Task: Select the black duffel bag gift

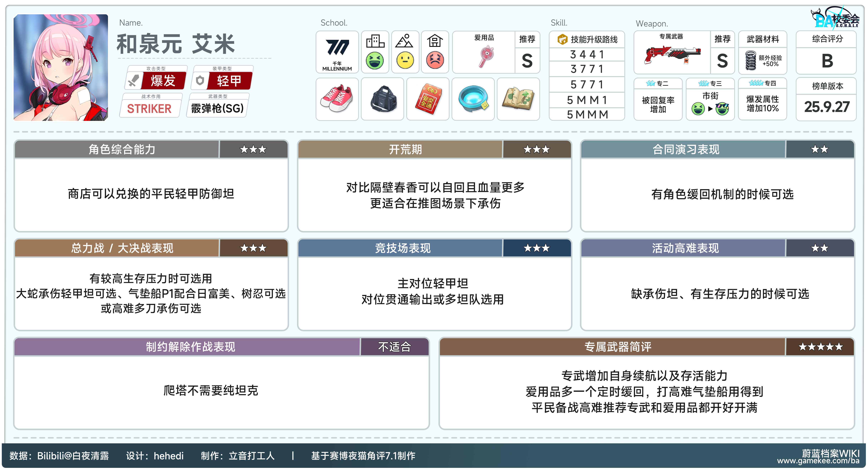Action: click(x=382, y=99)
